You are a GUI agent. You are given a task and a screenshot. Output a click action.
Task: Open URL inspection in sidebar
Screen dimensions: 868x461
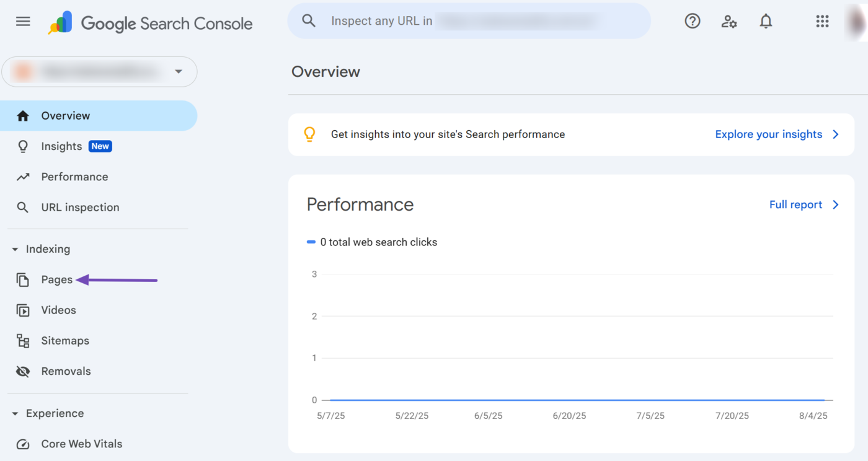click(x=99, y=208)
